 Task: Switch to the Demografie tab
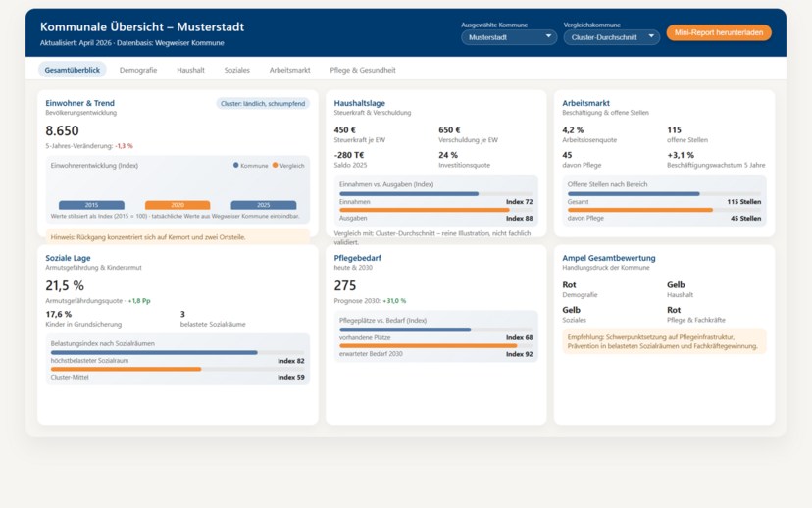click(x=137, y=70)
